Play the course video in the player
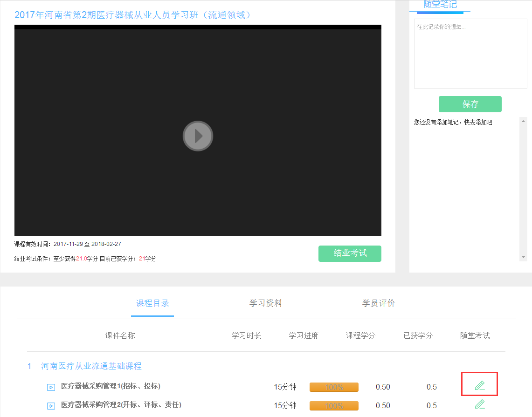This screenshot has height=417, width=532. pyautogui.click(x=198, y=136)
